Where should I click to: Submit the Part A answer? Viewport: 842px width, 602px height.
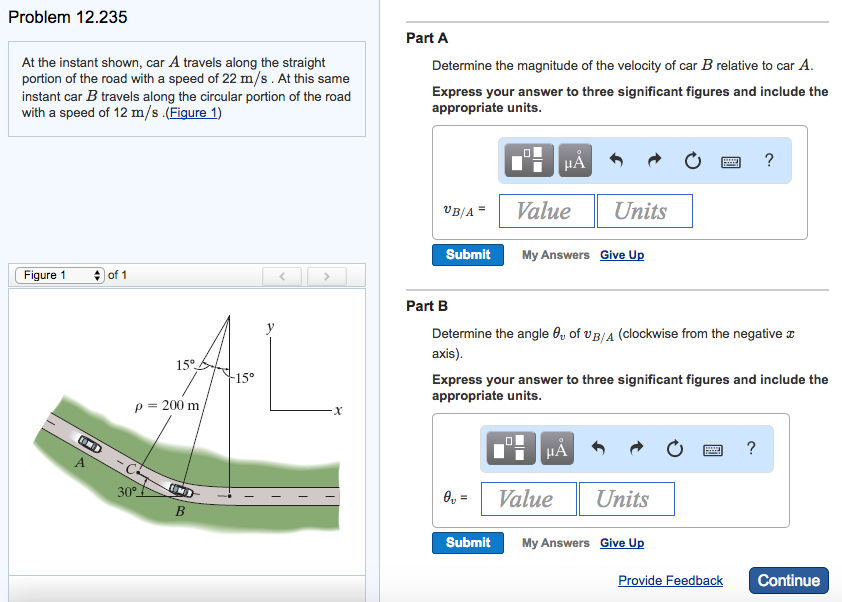pos(468,255)
